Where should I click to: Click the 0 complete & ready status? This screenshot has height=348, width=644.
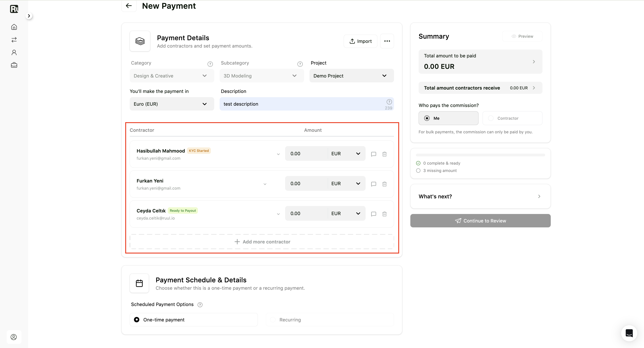point(438,163)
